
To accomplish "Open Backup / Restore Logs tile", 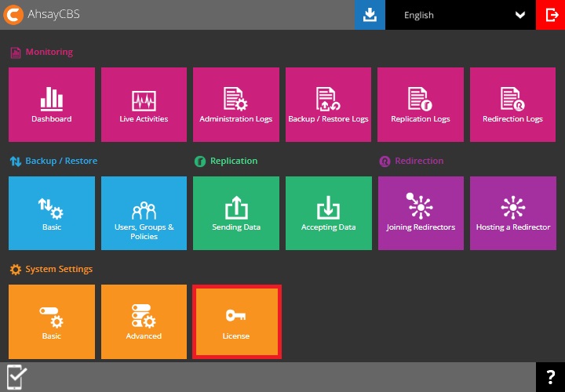I will (x=328, y=104).
